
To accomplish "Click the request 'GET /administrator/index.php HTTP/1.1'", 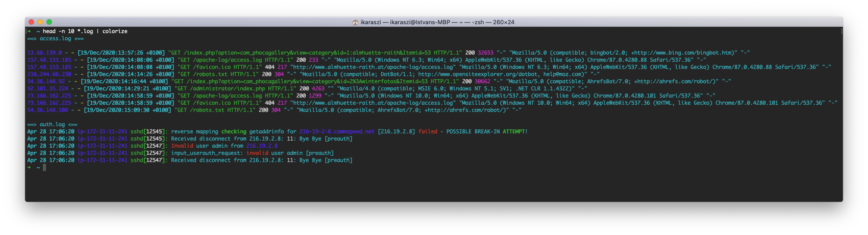I will [235, 89].
